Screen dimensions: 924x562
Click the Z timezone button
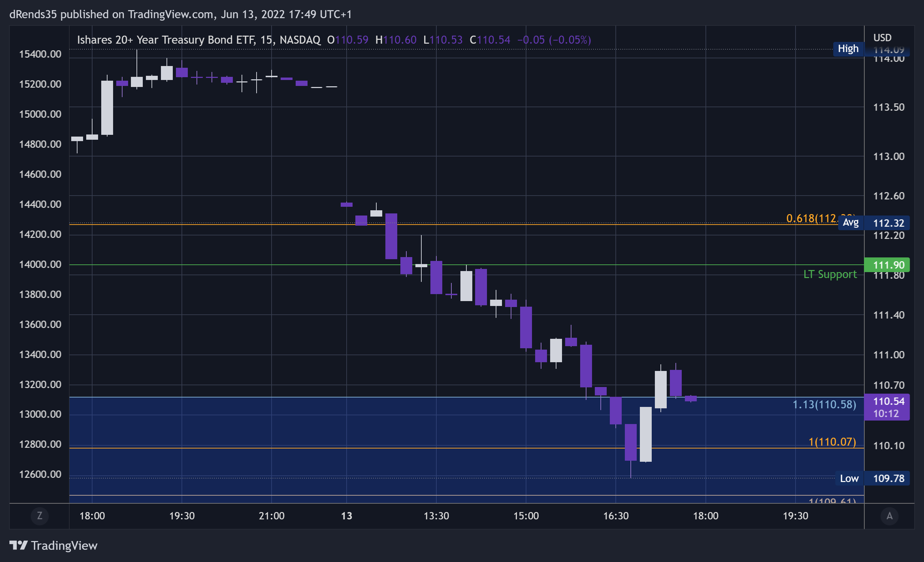pos(39,516)
